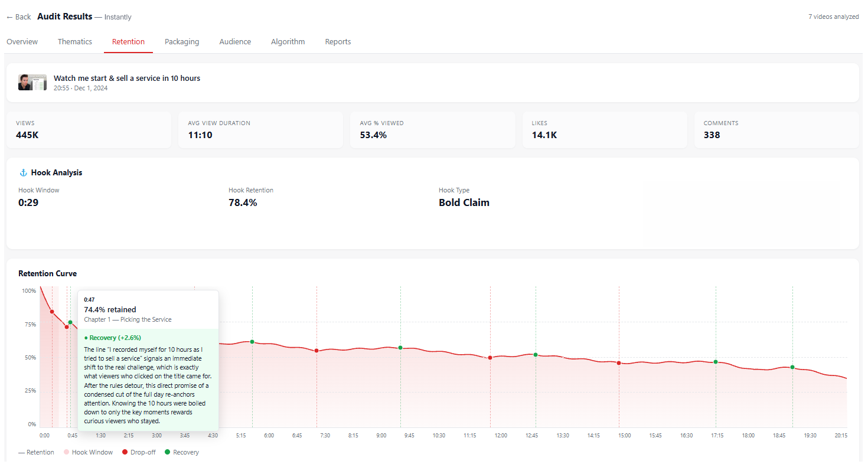868x474 pixels.
Task: Select the red drop-off marker near 7:30
Action: [316, 351]
